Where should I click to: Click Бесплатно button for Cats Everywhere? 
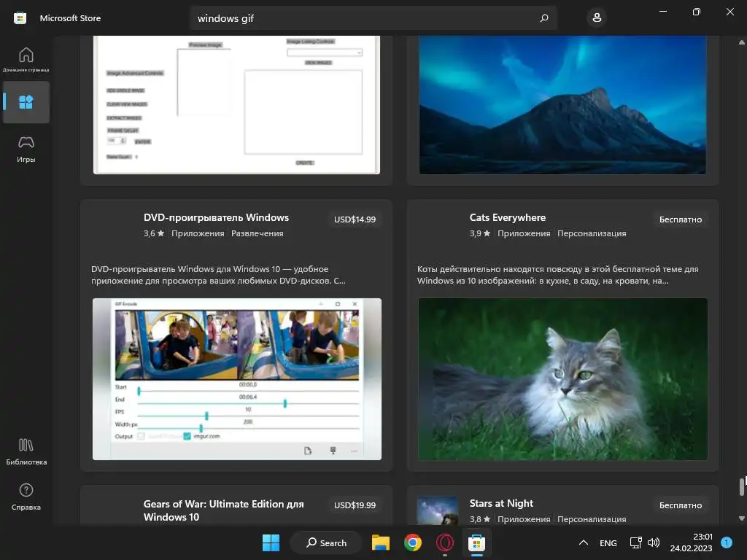681,219
